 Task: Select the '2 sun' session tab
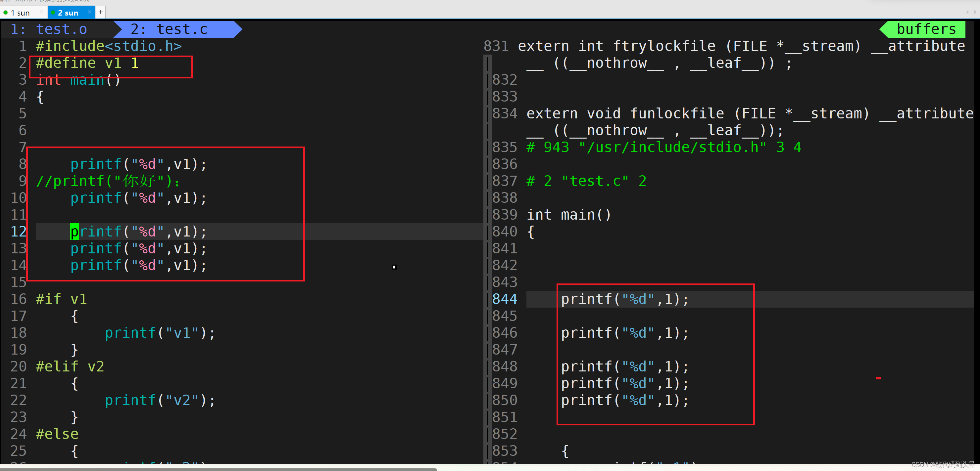pos(68,13)
